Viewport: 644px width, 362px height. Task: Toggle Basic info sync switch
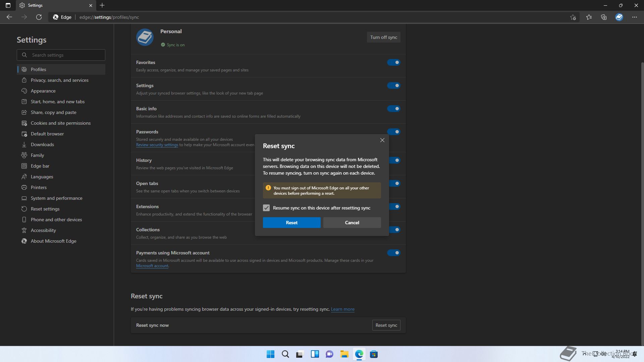[x=394, y=109]
